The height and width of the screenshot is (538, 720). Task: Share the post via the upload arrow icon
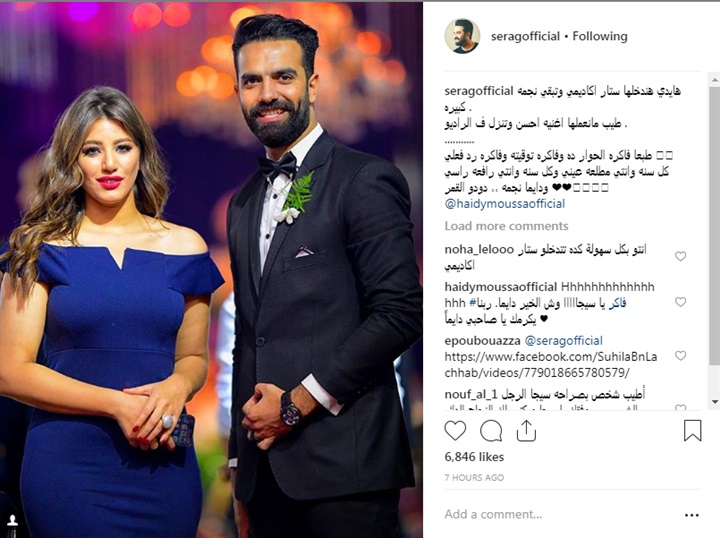(526, 431)
